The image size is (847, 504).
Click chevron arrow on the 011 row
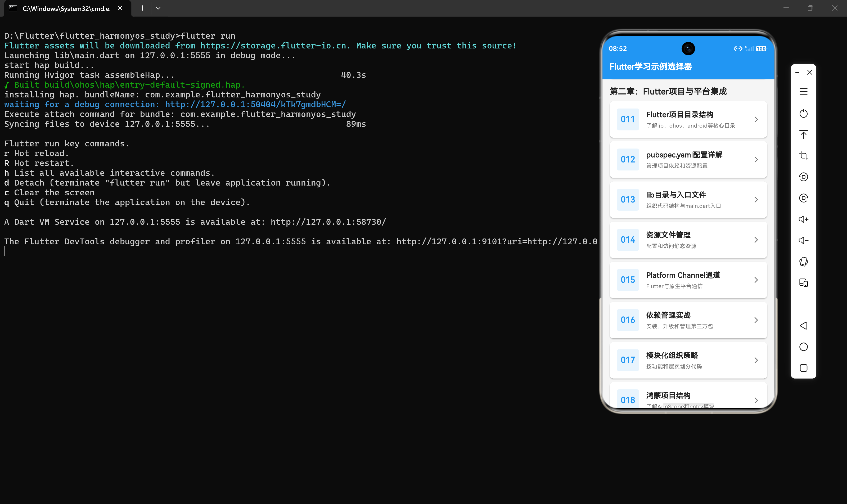point(756,120)
